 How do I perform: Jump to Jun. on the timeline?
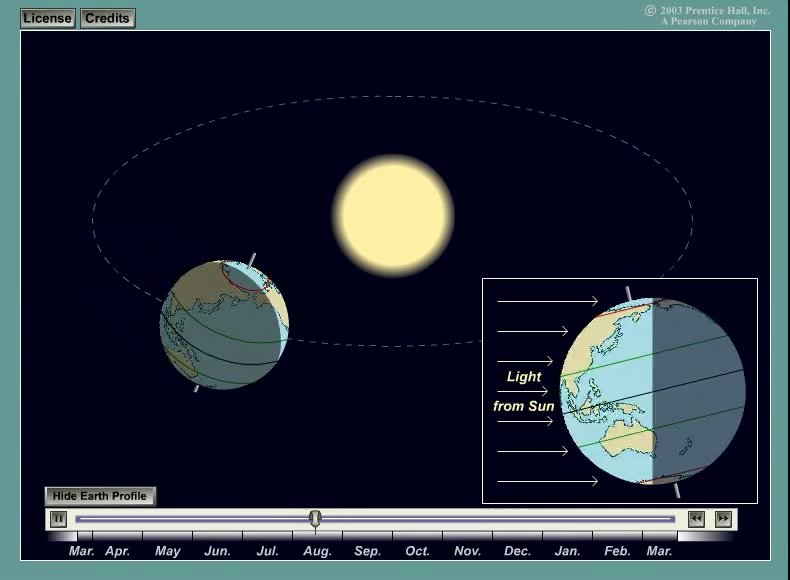point(218,551)
